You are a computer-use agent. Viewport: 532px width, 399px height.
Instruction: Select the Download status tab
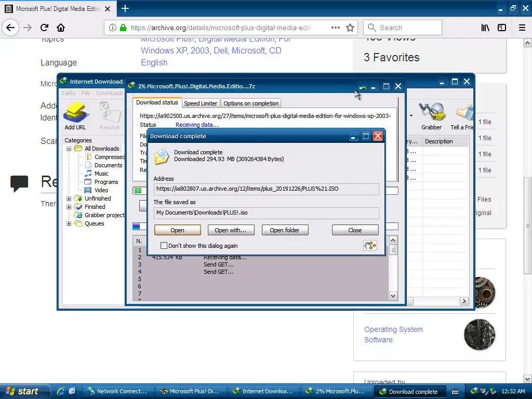(157, 102)
